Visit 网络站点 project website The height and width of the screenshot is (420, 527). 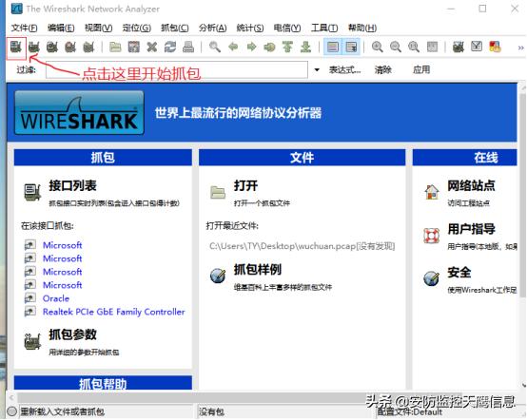click(471, 185)
